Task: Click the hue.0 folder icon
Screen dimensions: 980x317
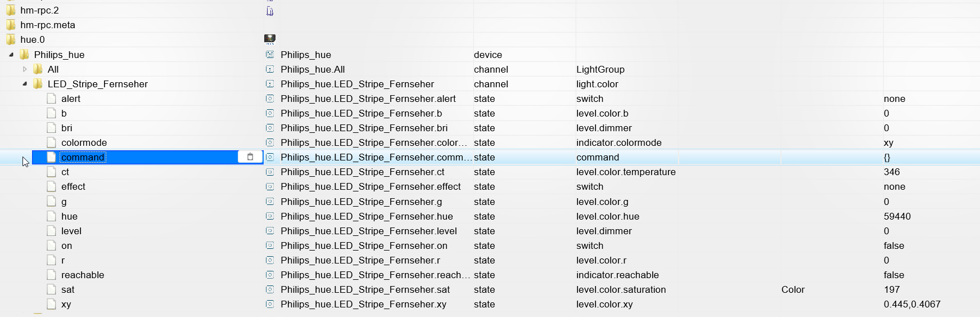Action: point(11,39)
